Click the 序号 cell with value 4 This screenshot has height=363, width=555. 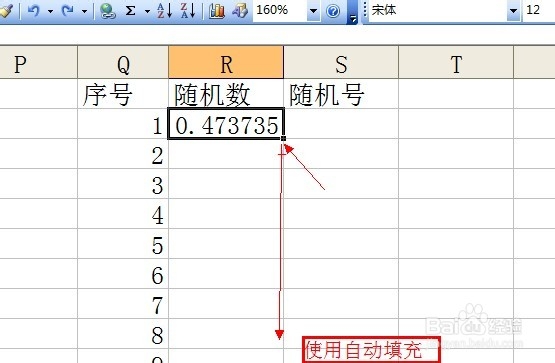click(123, 214)
